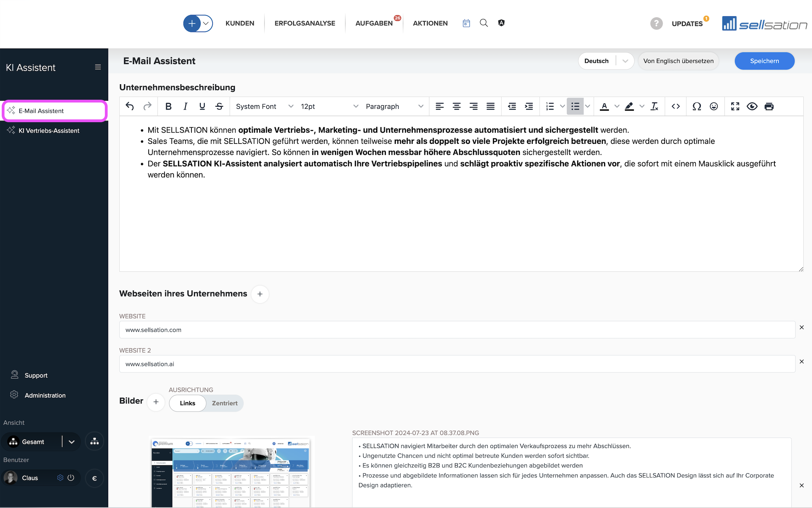The image size is (812, 508).
Task: Redo the last edit in editor toolbar
Action: [147, 106]
